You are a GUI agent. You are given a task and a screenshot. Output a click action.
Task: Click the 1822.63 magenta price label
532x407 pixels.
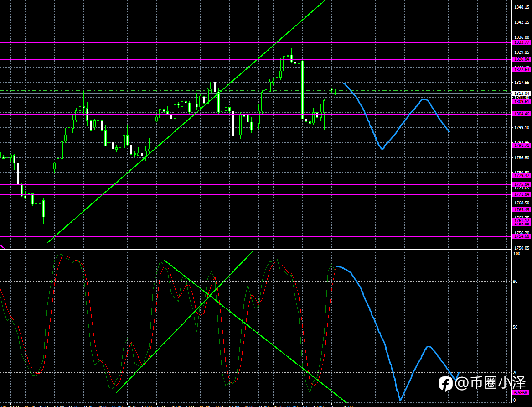[522, 70]
